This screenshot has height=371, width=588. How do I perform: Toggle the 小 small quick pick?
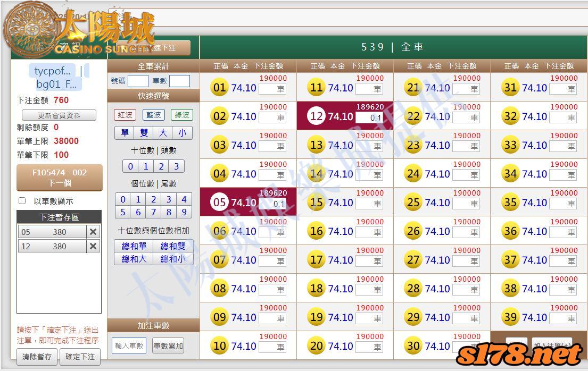pos(182,133)
